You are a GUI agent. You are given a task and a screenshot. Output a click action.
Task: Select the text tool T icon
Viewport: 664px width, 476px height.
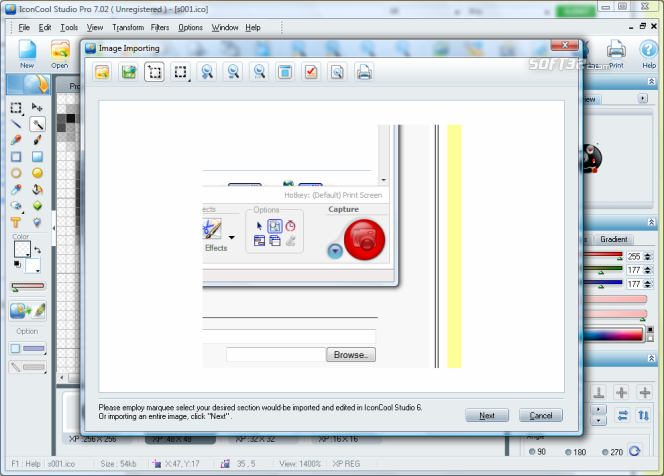pos(16,222)
